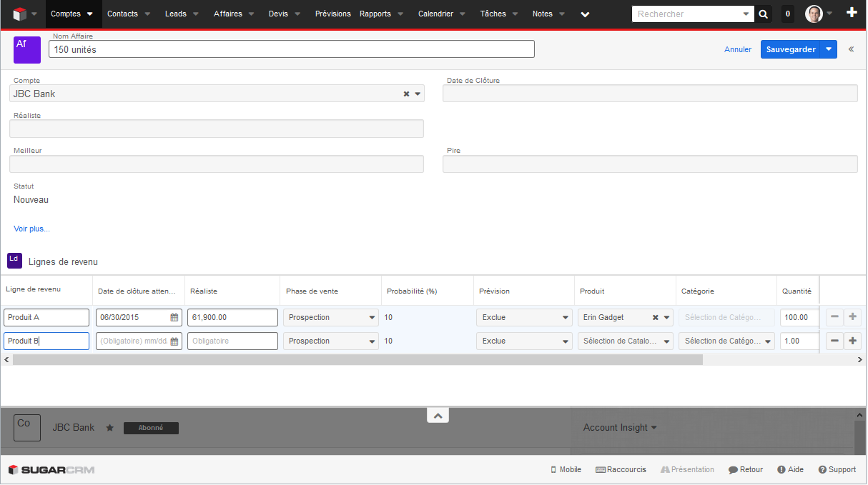Go to the Prévisions module
Viewport: 868px width, 485px height.
point(332,14)
